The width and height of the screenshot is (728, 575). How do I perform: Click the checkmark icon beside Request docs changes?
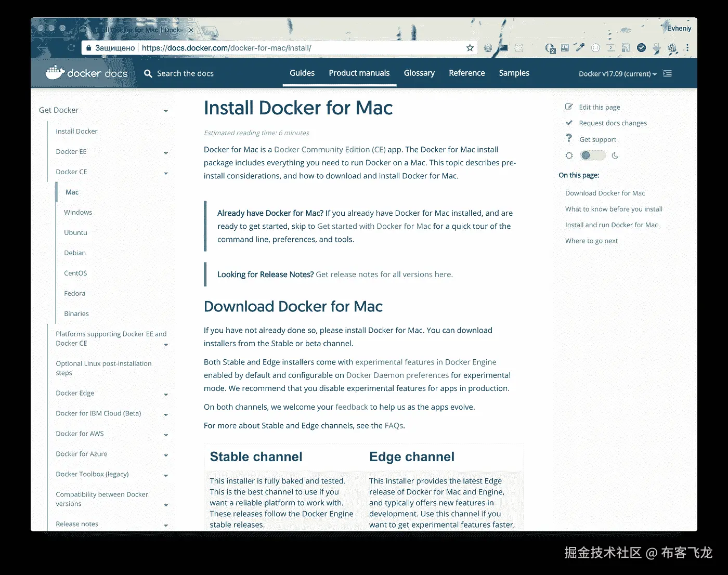[569, 123]
